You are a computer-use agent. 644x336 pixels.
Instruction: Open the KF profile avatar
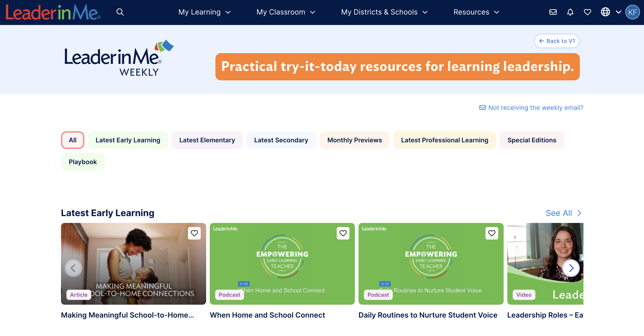coord(632,12)
